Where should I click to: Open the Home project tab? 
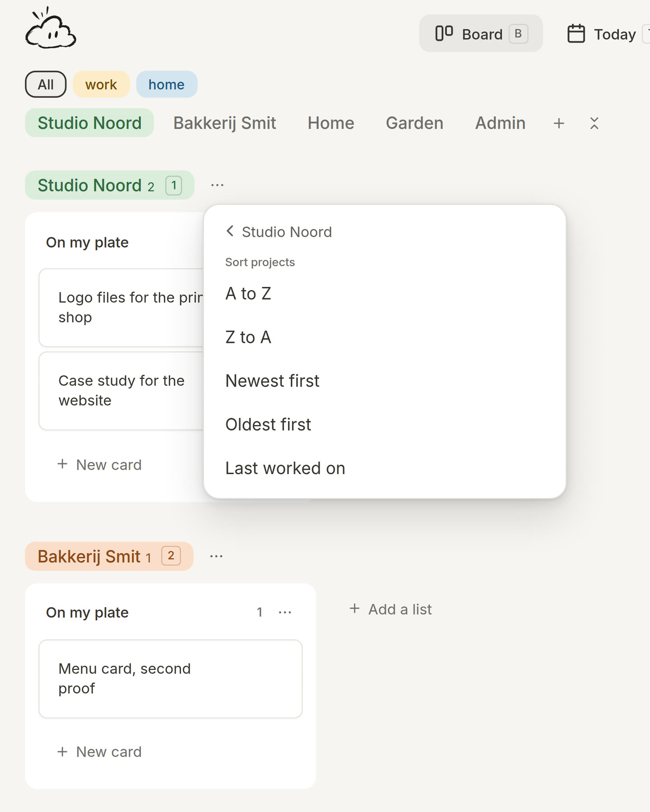click(x=331, y=123)
